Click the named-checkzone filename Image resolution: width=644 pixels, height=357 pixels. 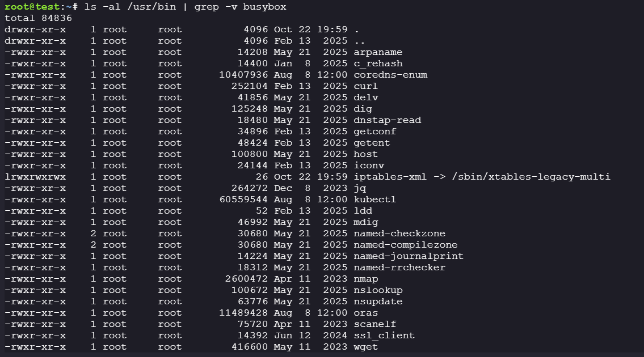click(399, 233)
